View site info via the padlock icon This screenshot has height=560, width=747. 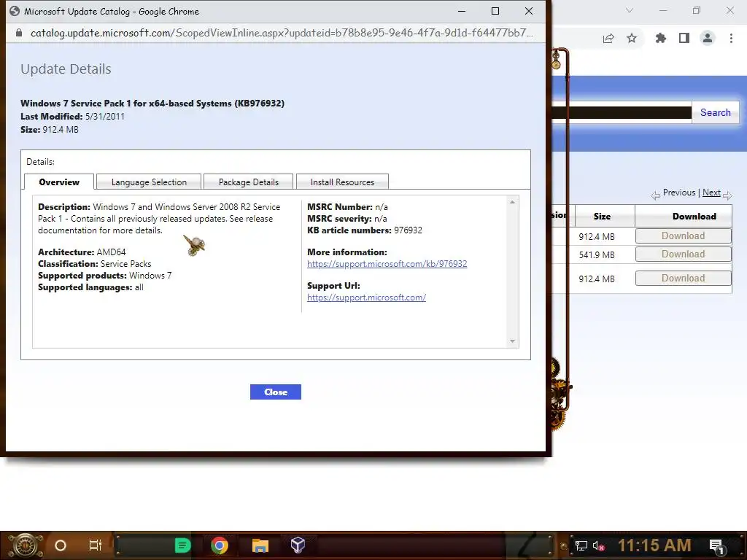click(18, 33)
